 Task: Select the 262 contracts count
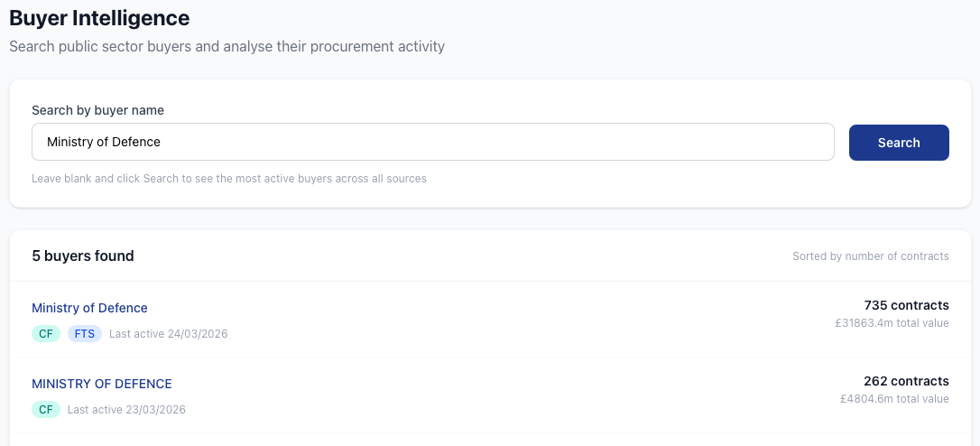coord(906,381)
